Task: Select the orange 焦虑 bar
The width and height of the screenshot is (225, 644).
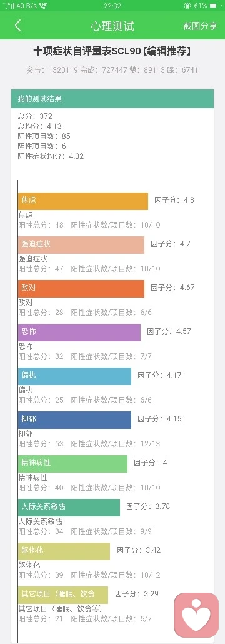Action: (83, 201)
